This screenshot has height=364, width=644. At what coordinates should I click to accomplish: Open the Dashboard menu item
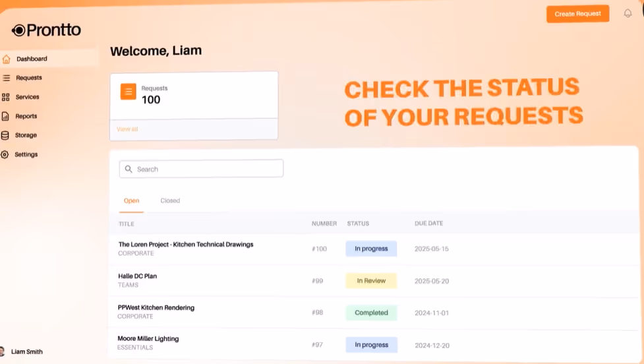click(x=32, y=59)
